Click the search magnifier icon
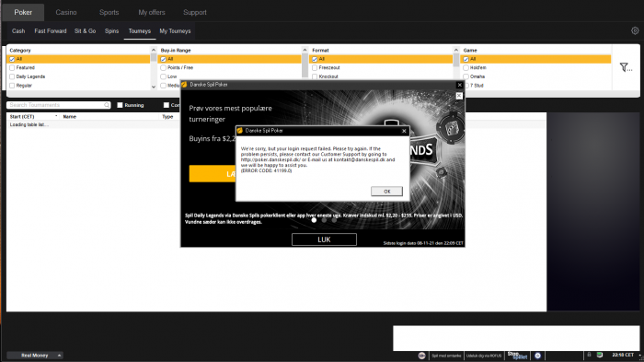The height and width of the screenshot is (362, 644). [x=107, y=105]
